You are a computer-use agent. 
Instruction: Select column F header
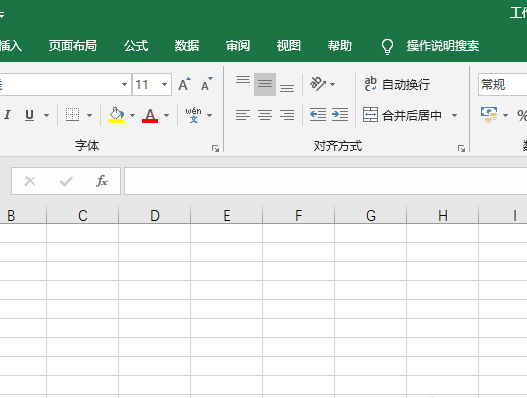pos(299,215)
